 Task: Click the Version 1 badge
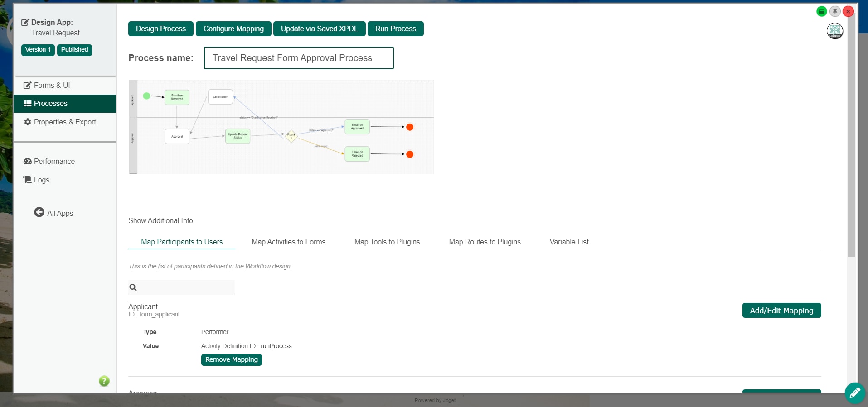pos(38,50)
